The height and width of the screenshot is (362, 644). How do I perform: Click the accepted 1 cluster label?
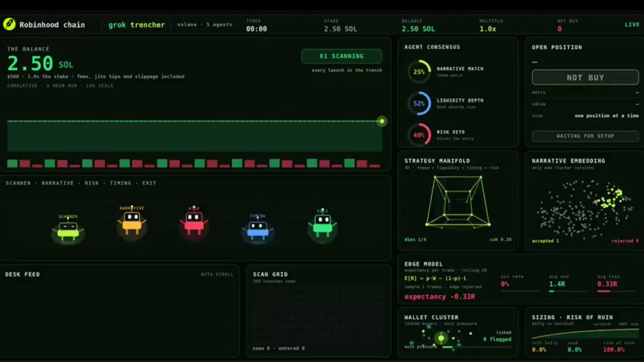point(545,241)
